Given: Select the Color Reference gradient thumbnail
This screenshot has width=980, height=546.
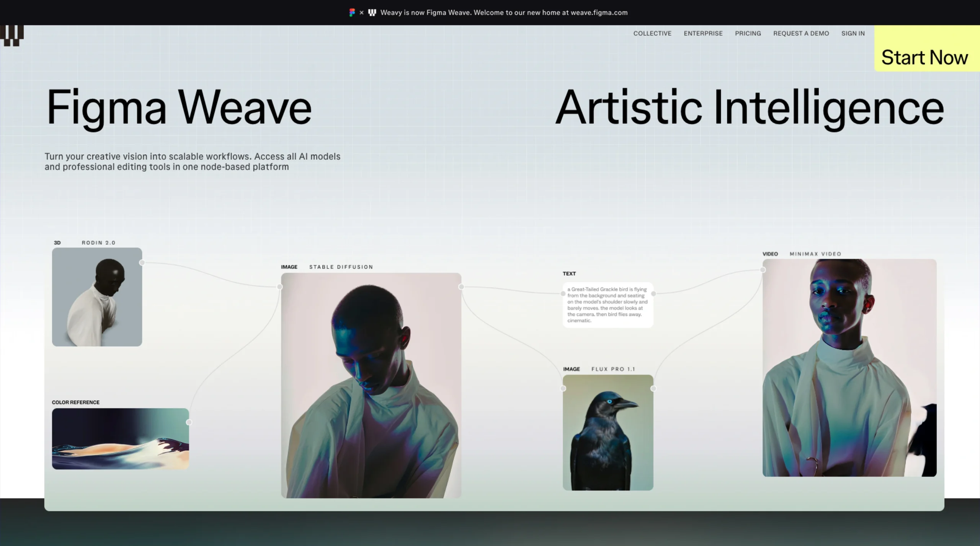Looking at the screenshot, I should [x=121, y=438].
